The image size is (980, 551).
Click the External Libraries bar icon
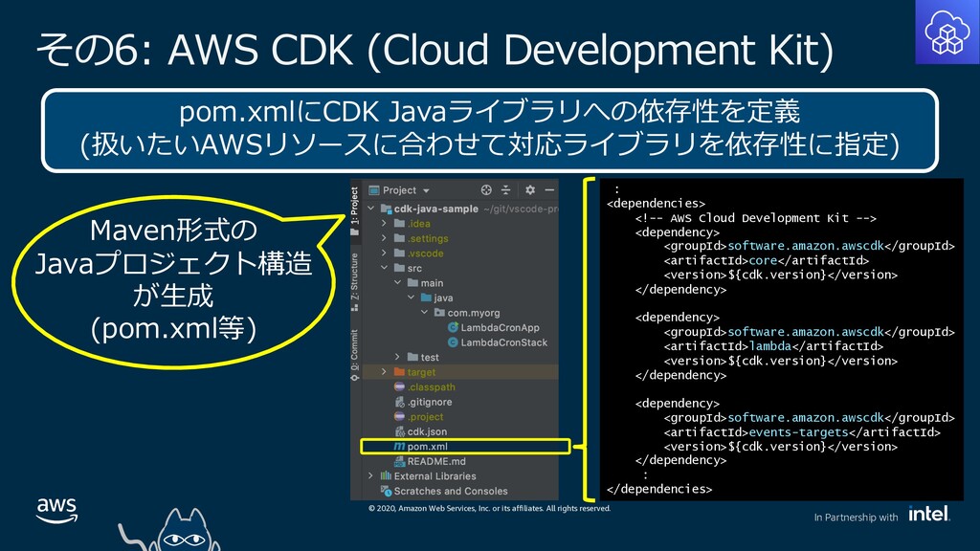pyautogui.click(x=386, y=476)
